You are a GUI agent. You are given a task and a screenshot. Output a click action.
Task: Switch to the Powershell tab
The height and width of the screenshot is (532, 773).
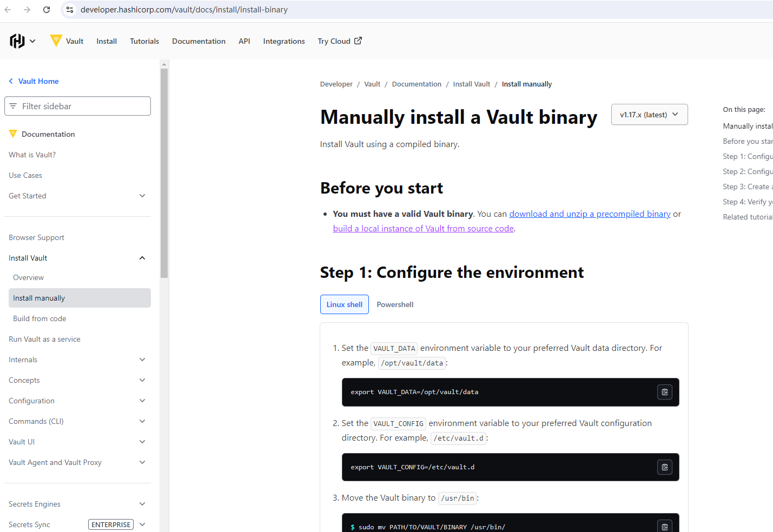coord(395,304)
